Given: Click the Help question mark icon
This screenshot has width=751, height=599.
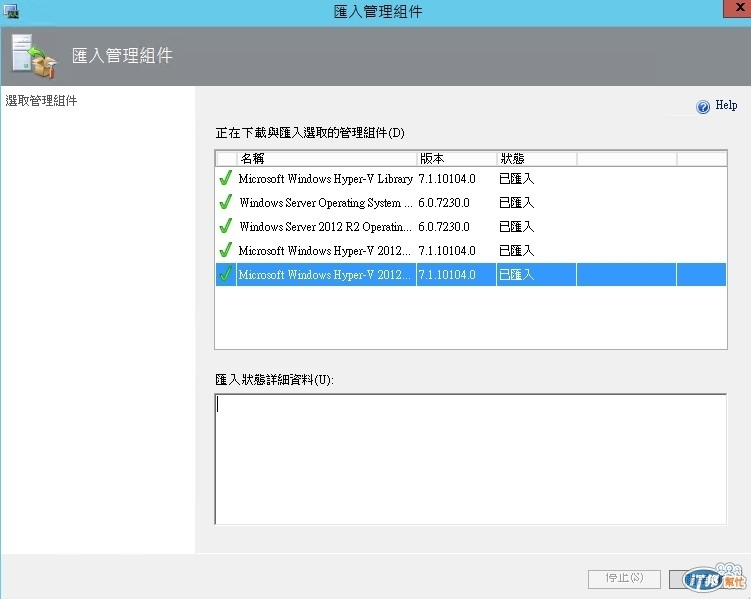Looking at the screenshot, I should pos(703,106).
